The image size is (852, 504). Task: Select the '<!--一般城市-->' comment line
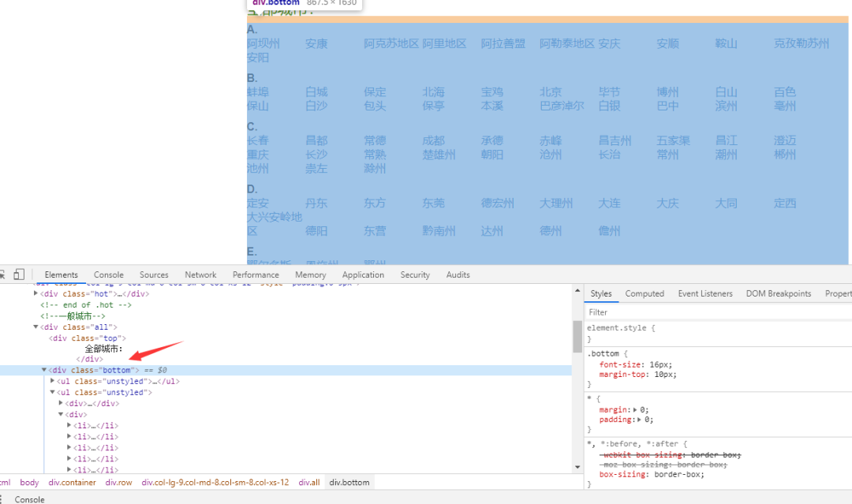pos(73,316)
